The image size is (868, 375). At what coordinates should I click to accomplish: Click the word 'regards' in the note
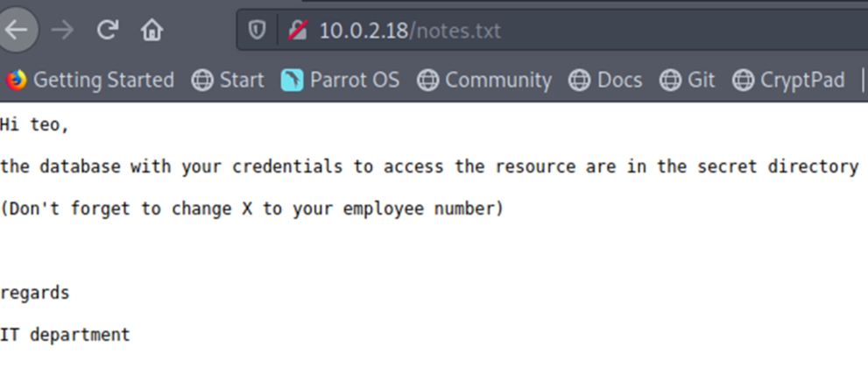coord(34,293)
